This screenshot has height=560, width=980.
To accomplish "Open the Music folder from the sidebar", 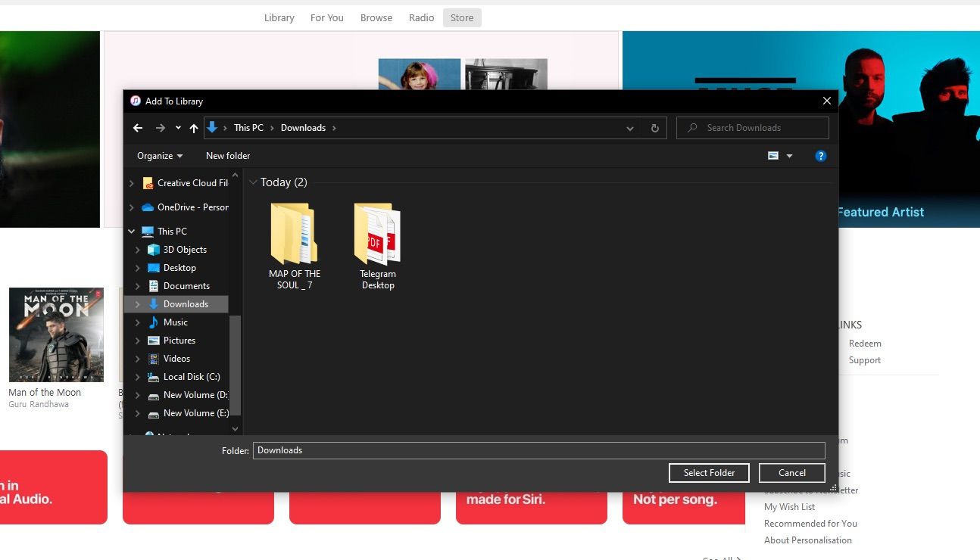I will click(x=176, y=322).
